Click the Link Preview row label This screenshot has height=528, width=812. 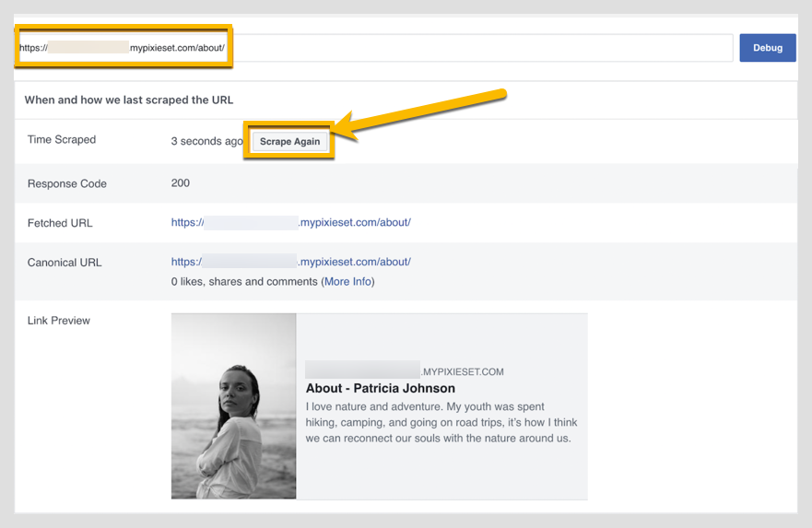point(59,321)
